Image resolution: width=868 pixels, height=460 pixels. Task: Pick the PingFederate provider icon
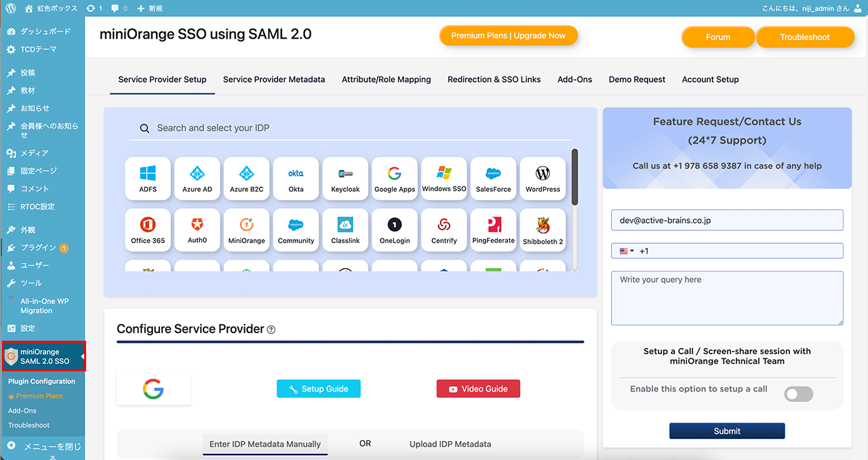pos(494,230)
